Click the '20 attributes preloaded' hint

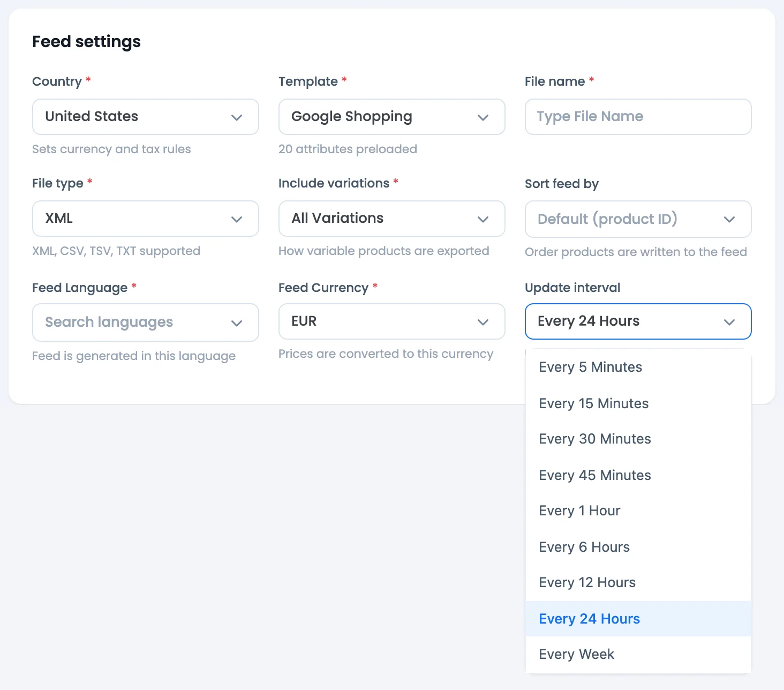point(348,149)
